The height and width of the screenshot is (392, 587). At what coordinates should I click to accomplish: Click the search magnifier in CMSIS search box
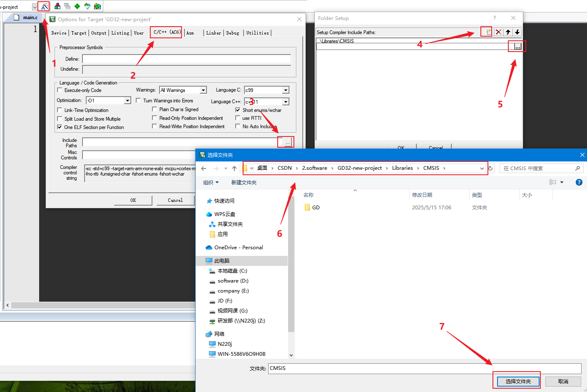[x=577, y=168]
